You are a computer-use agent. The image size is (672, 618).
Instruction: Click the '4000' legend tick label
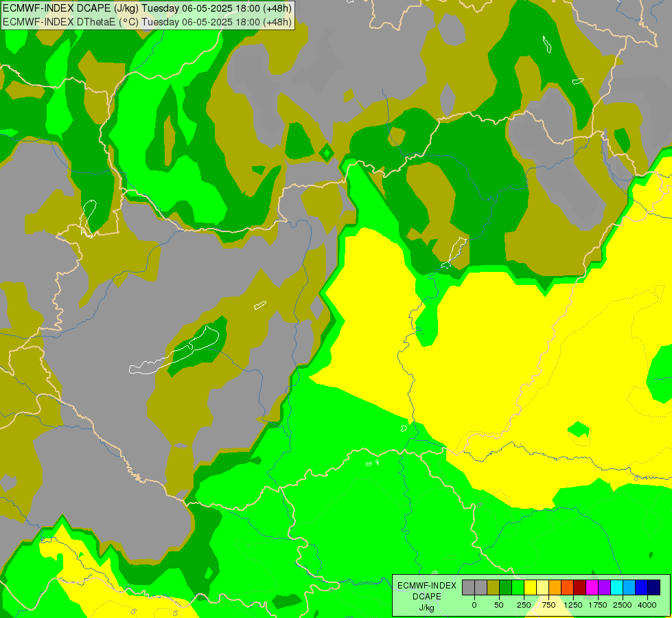[x=647, y=605]
